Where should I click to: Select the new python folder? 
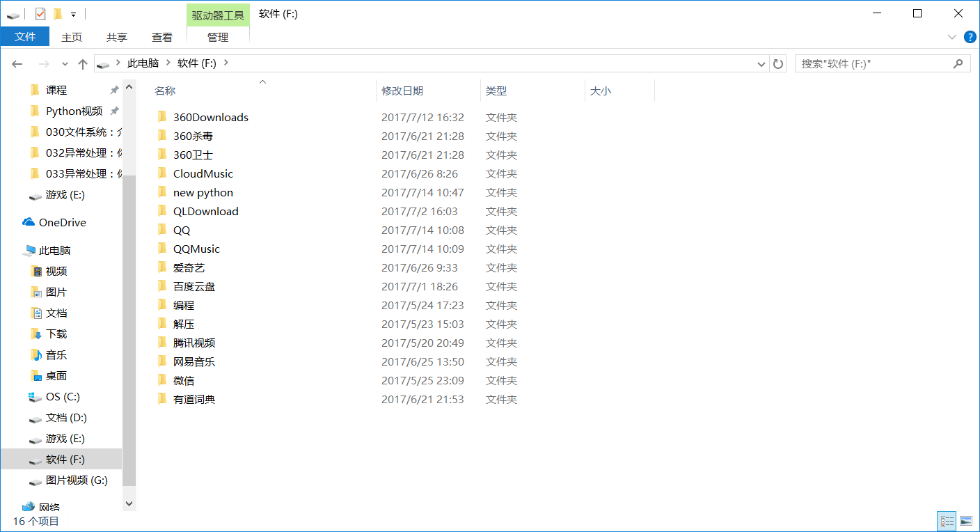pos(203,193)
